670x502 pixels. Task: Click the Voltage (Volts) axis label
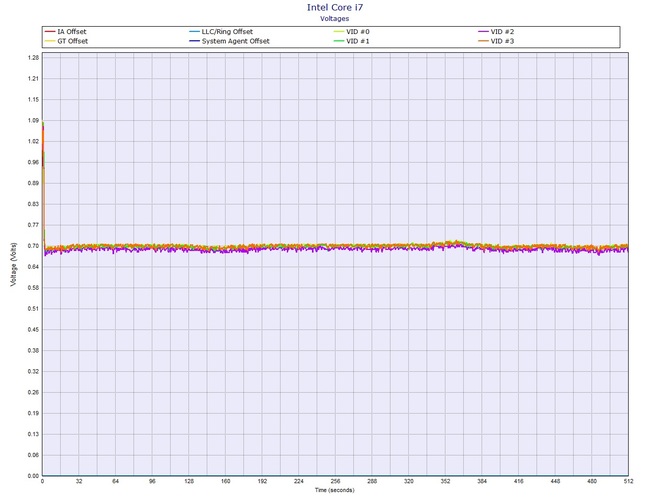click(14, 264)
